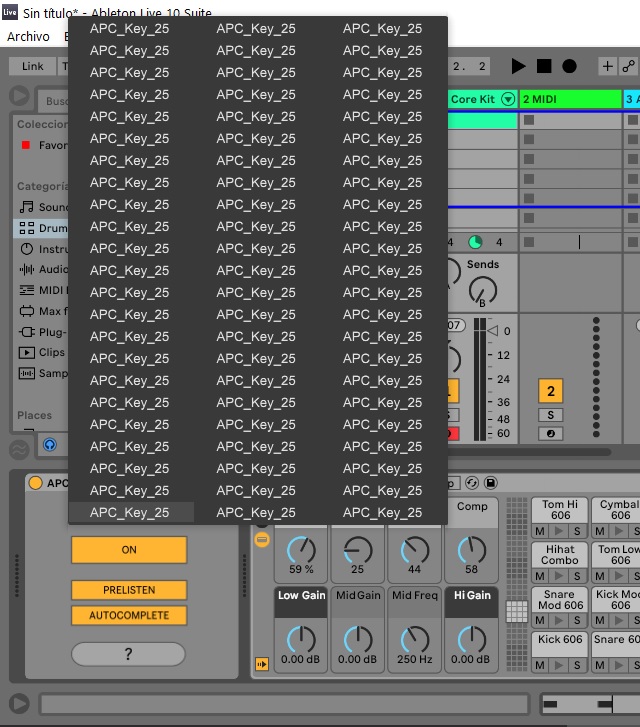
Task: Click the PRELISTEN button
Action: [x=129, y=590]
